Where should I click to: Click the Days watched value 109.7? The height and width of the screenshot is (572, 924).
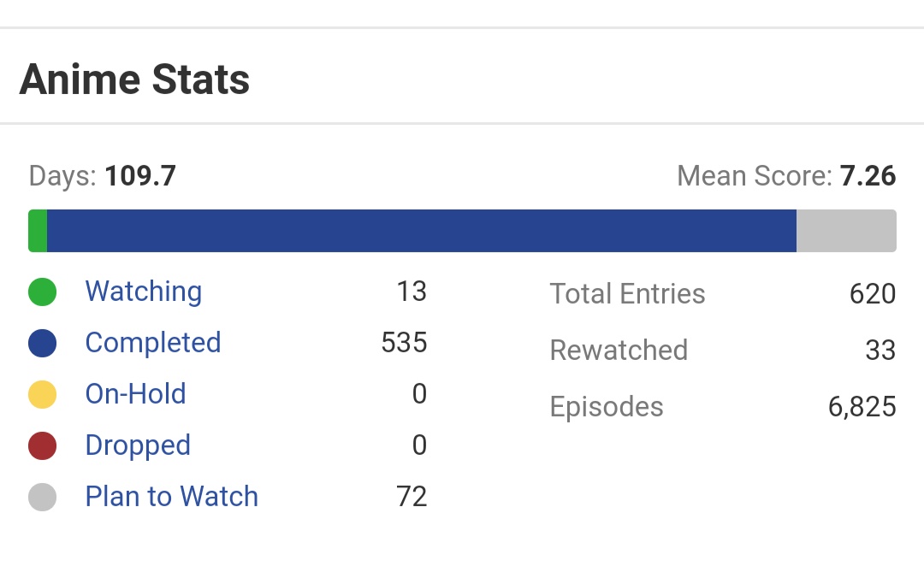click(x=141, y=175)
